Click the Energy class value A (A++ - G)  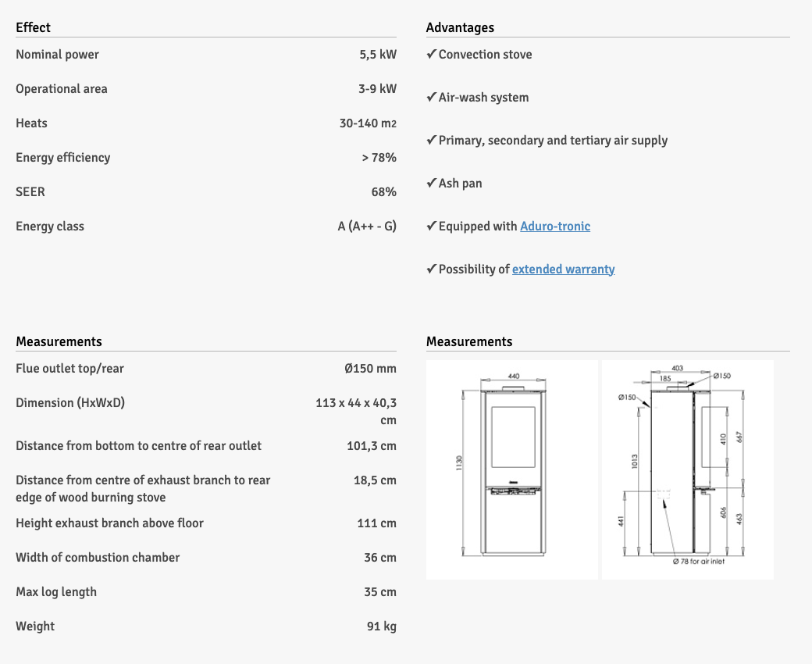367,227
